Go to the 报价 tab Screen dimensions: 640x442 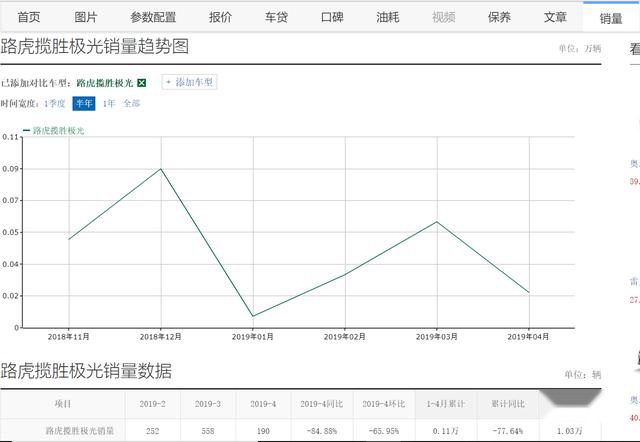(x=220, y=17)
